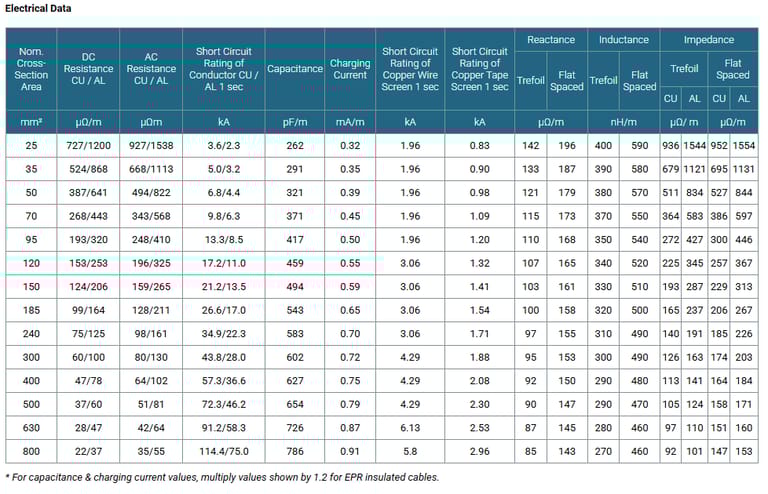Click the Impedance group header
Viewport: 768px width, 494px height.
(x=708, y=40)
